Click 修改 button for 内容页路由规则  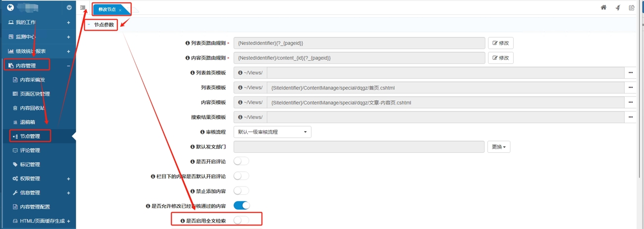[x=500, y=58]
